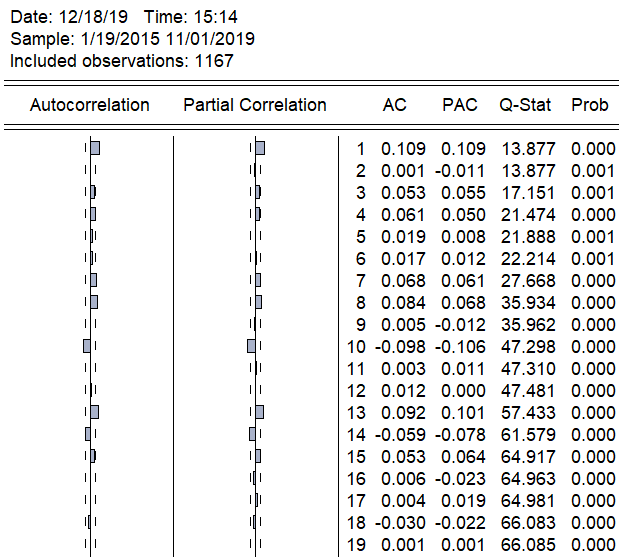
Task: Click the PAC value 0.101
Action: (x=463, y=412)
